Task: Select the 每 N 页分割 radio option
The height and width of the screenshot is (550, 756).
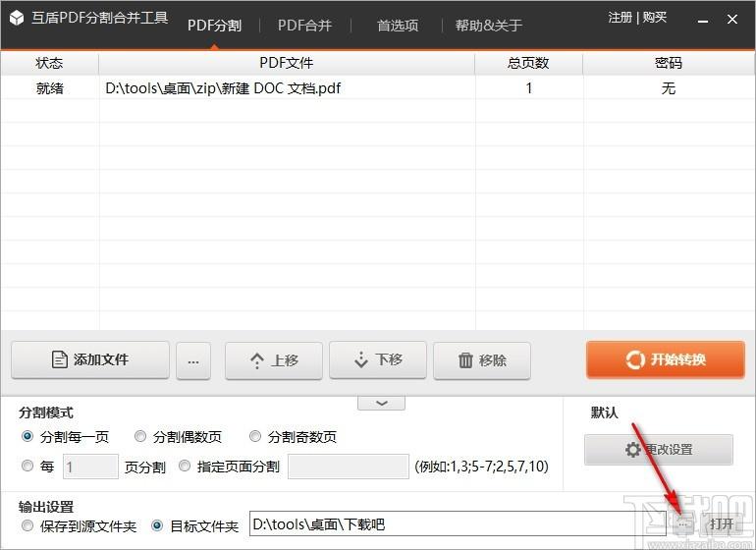Action: tap(27, 466)
